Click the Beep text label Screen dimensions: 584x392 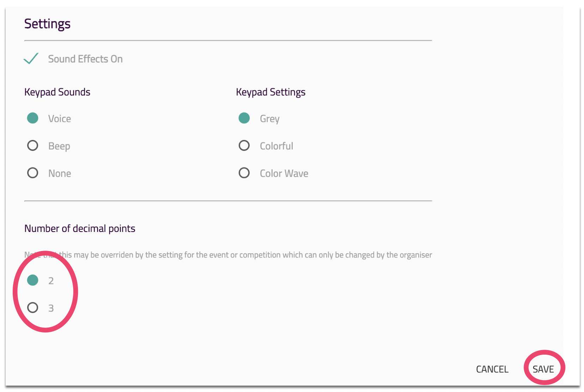(x=59, y=146)
